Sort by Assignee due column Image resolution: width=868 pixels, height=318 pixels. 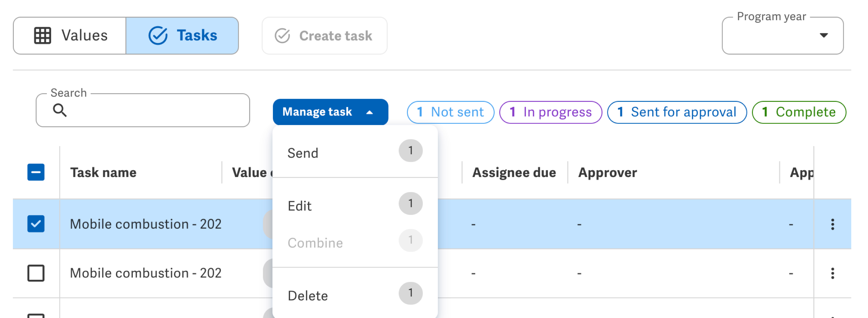[514, 172]
